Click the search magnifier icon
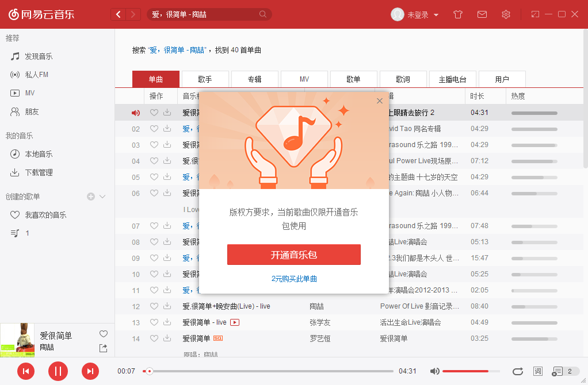588x385 pixels. tap(263, 14)
